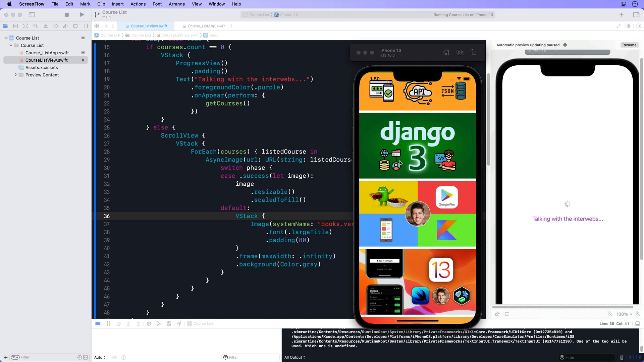This screenshot has height=362, width=644.
Task: Click the console Filter field
Action: pyautogui.click(x=587, y=357)
